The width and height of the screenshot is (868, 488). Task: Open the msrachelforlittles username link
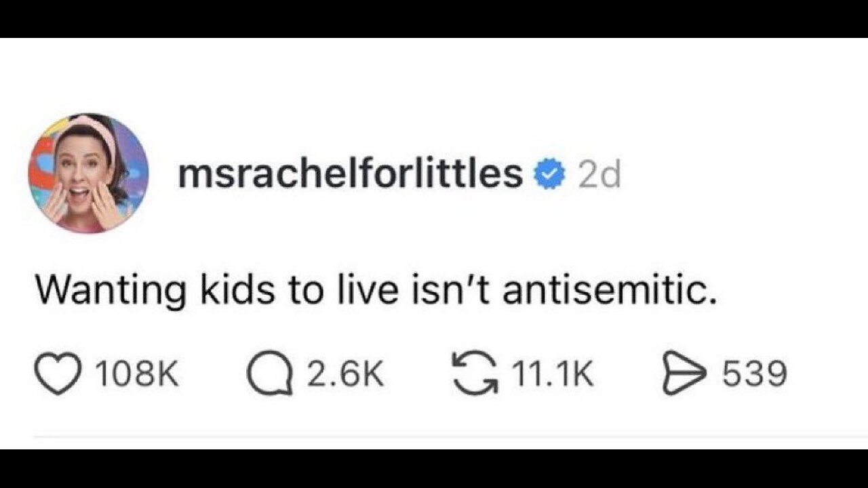pos(350,176)
